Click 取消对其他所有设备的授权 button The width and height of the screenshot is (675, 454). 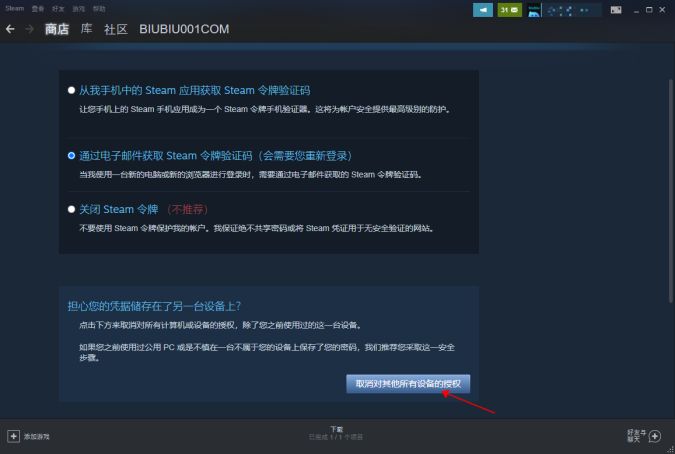point(407,384)
